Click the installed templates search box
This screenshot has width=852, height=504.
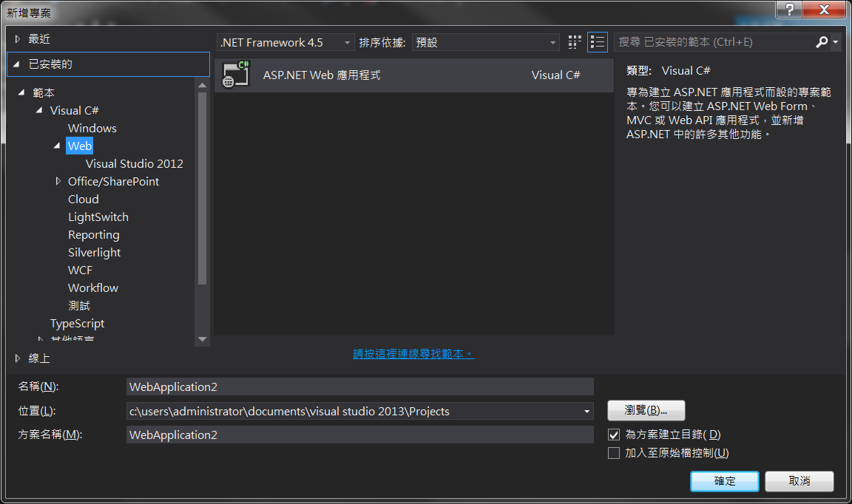click(x=714, y=42)
